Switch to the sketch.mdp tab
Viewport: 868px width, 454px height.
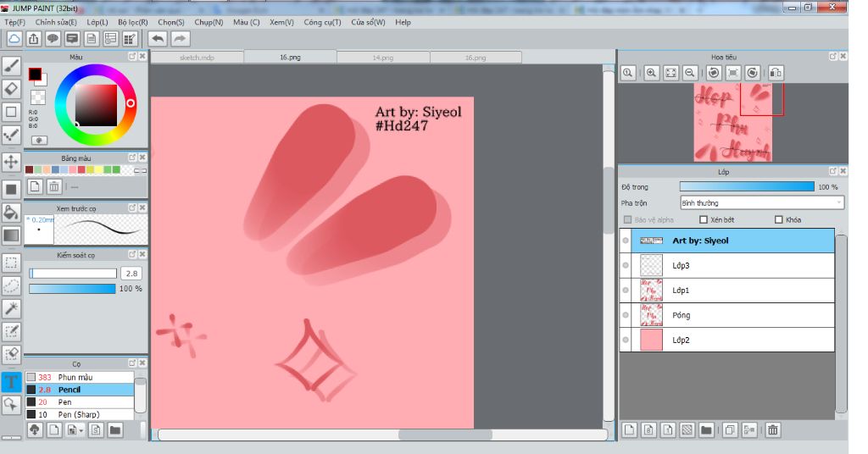[x=197, y=57]
